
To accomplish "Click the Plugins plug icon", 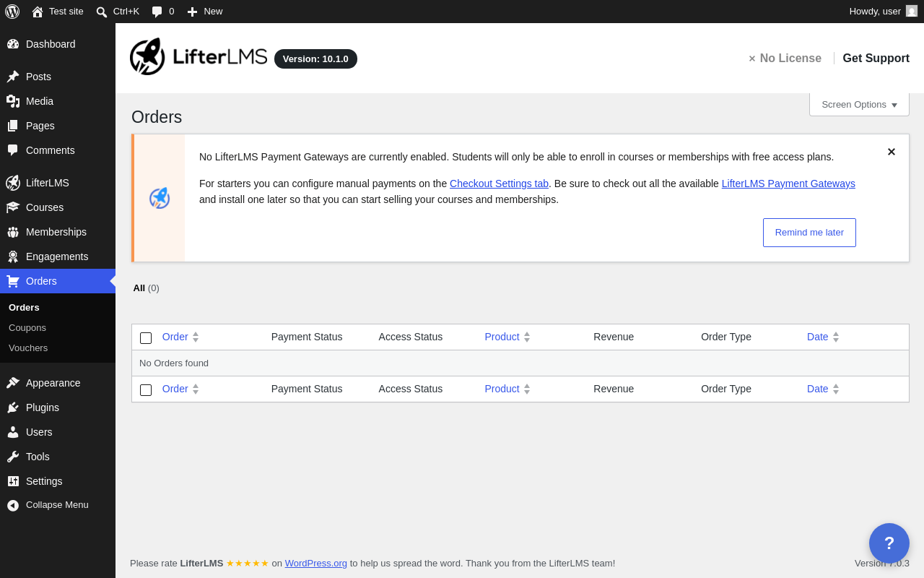I will click(x=13, y=407).
